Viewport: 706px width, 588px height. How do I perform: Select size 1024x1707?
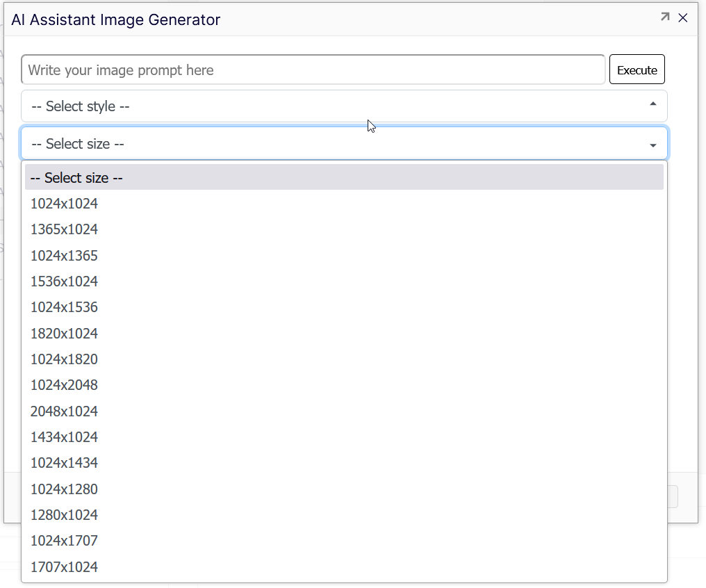point(344,541)
